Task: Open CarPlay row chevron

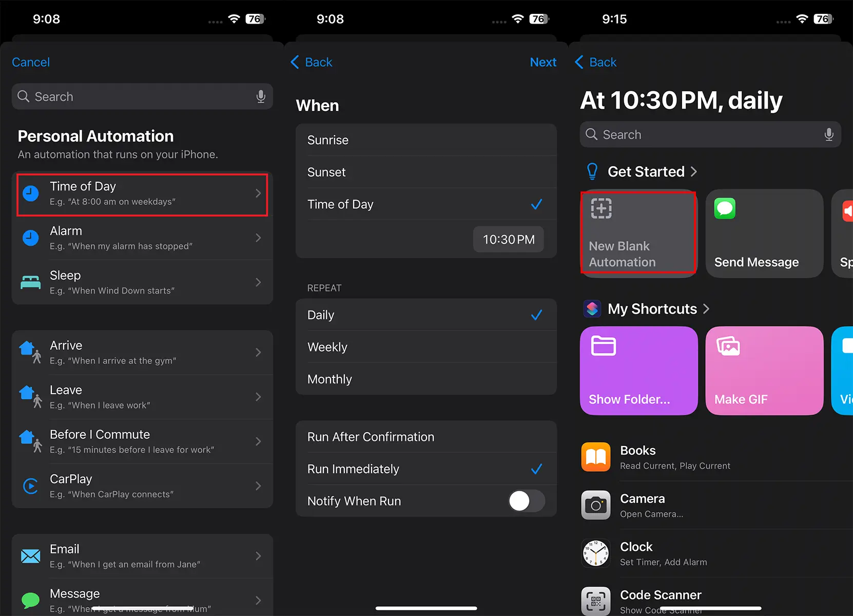Action: [258, 486]
